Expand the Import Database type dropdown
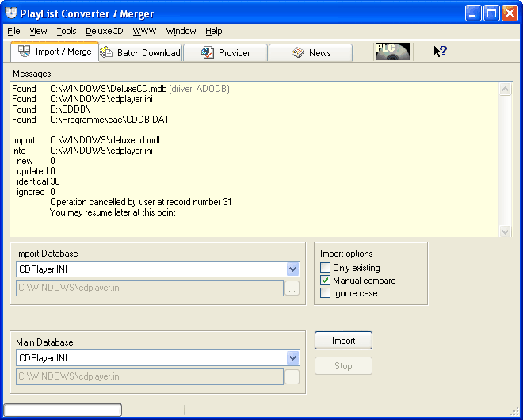The height and width of the screenshot is (420, 523). (x=292, y=269)
